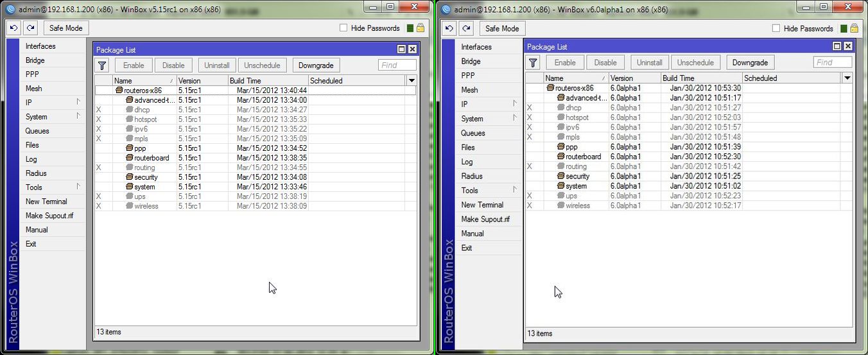Toggle Hide Passwords in v6.0alpha1 window
The height and width of the screenshot is (355, 868).
point(776,28)
